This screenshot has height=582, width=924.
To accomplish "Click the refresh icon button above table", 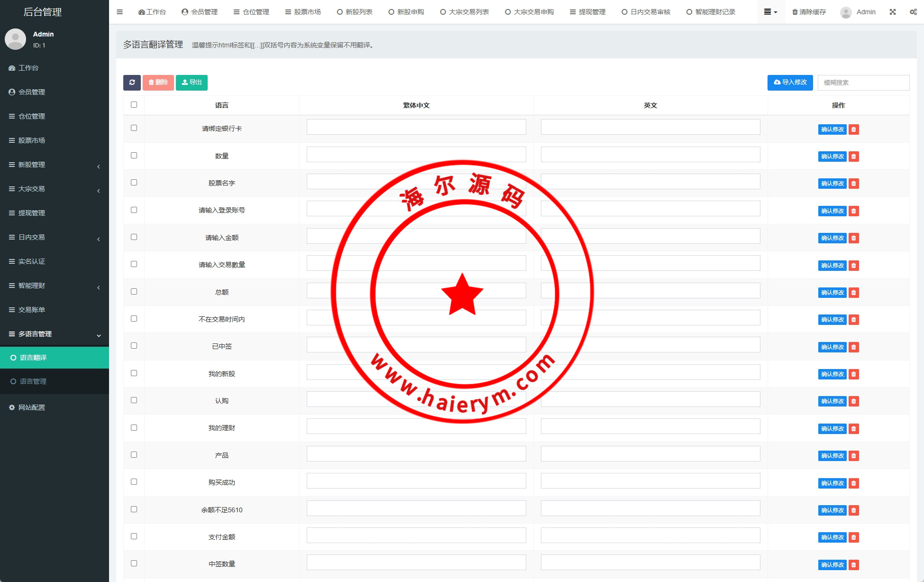I will coord(132,83).
